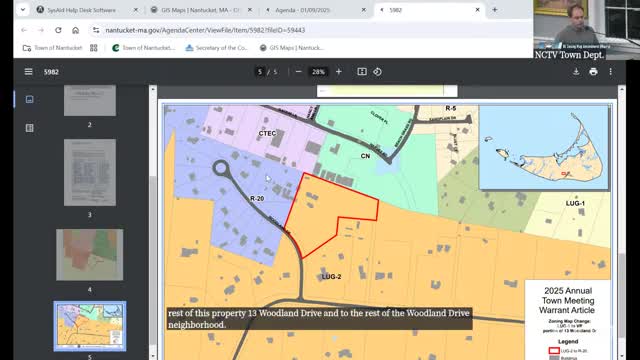
Task: Show the thumbnails view in sidebar
Action: click(29, 99)
